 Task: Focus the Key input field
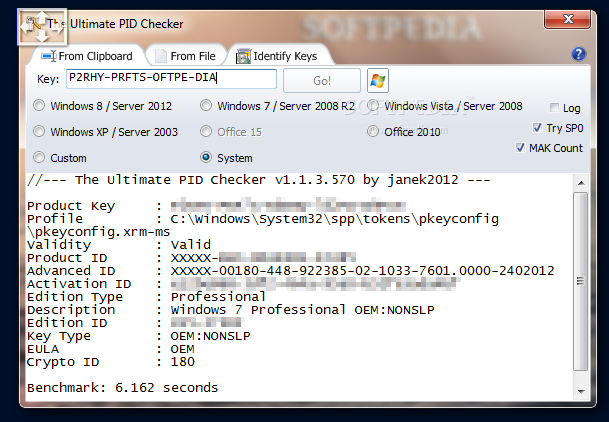(x=171, y=79)
